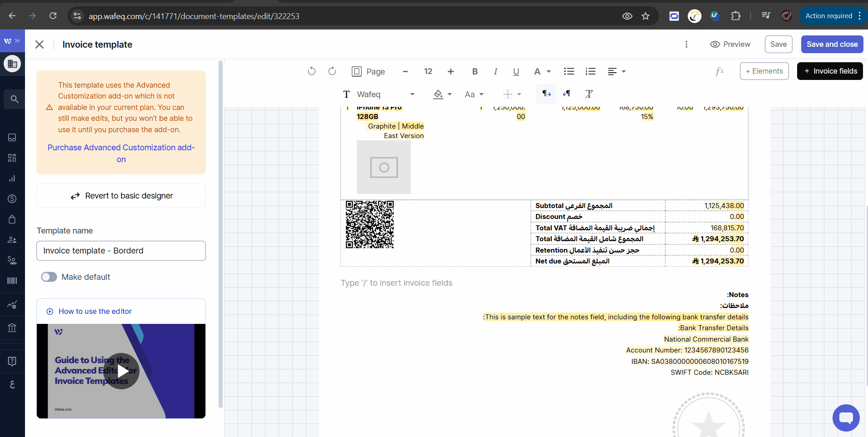Preview the invoice template

tap(730, 44)
